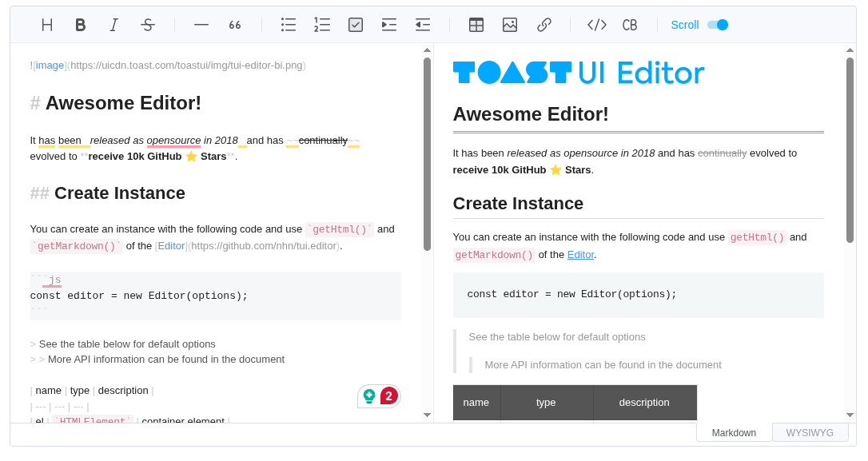
Task: Open the red 2 issues badge
Action: pyautogui.click(x=389, y=395)
